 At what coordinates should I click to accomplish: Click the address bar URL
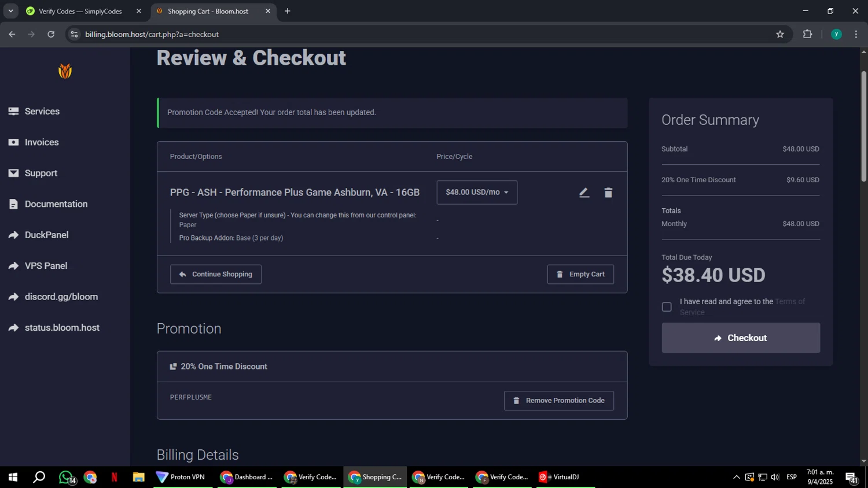(152, 35)
